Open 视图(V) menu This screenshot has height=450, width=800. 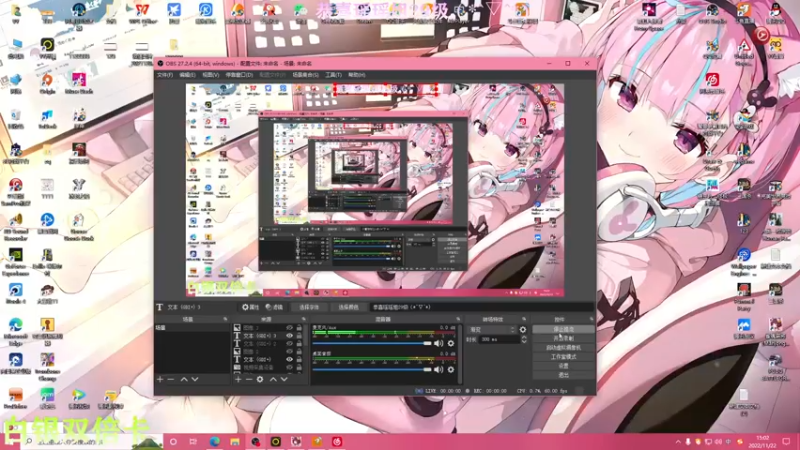pyautogui.click(x=211, y=75)
